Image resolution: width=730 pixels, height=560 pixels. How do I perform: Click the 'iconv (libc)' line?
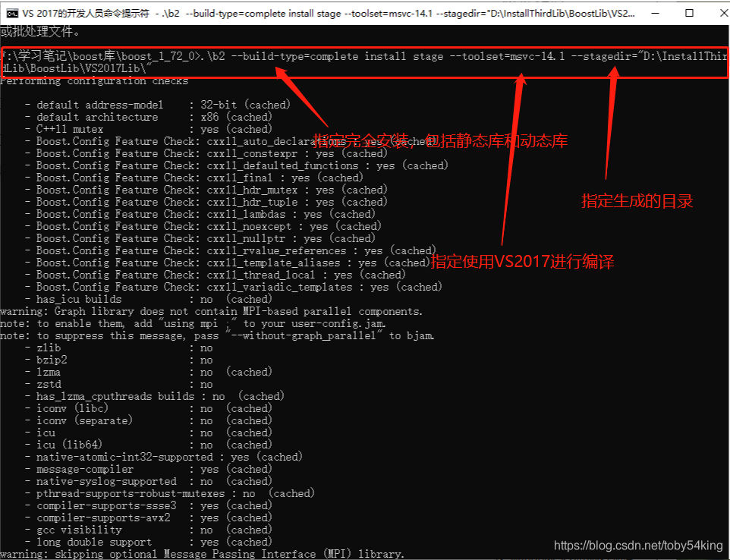click(149, 408)
